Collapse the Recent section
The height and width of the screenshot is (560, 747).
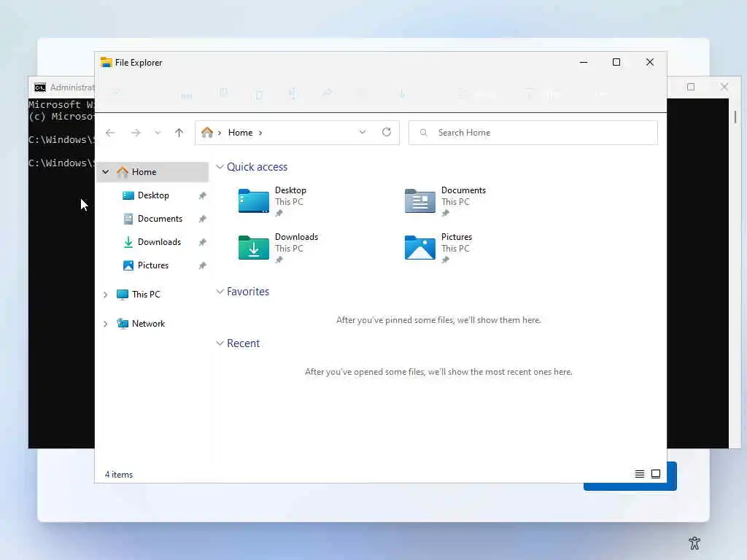tap(220, 343)
